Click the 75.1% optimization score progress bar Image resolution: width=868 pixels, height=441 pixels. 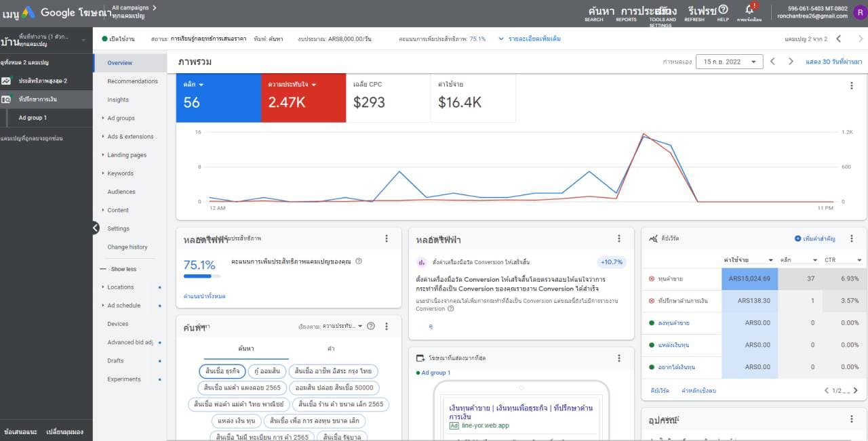click(x=201, y=276)
